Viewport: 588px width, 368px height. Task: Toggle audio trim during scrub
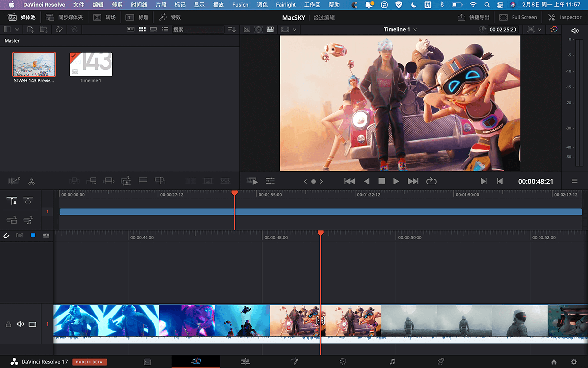pos(20,236)
